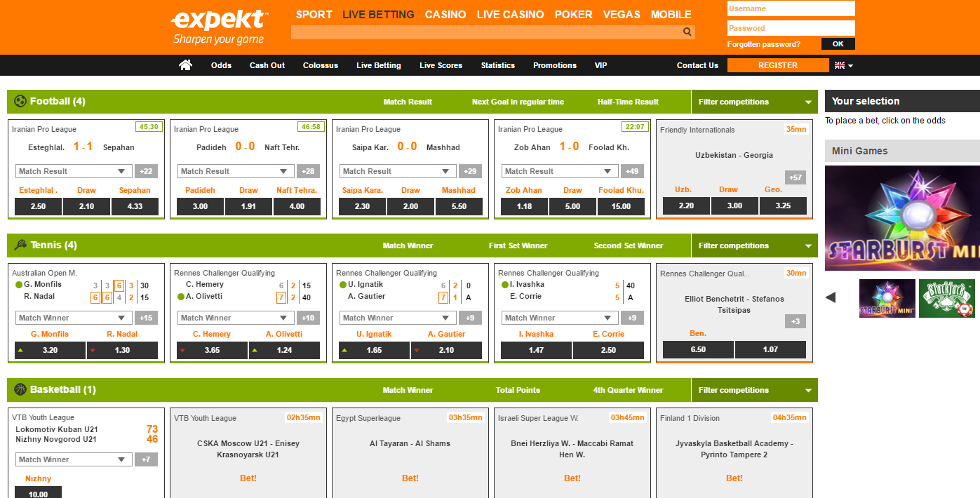Select Tennis Second Set Winner tab
Image resolution: width=980 pixels, height=498 pixels.
pyautogui.click(x=628, y=245)
